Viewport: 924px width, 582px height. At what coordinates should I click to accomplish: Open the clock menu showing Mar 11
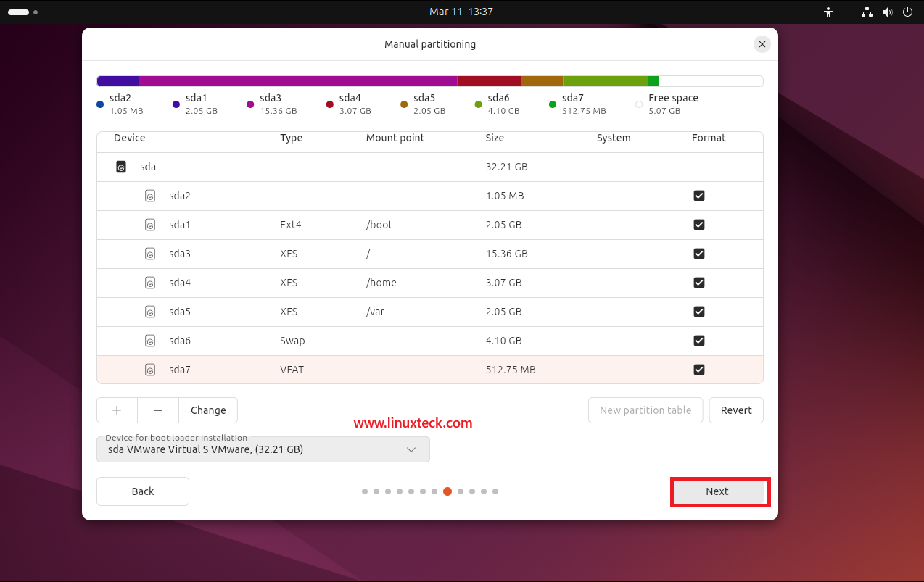coord(461,12)
